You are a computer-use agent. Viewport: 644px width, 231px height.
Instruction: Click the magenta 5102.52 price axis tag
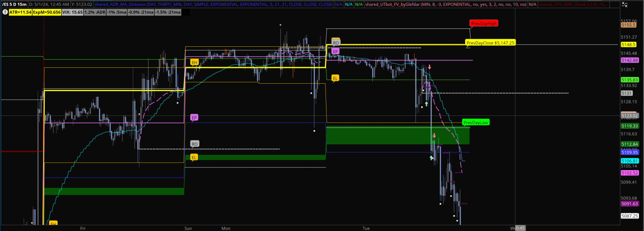[x=630, y=173]
